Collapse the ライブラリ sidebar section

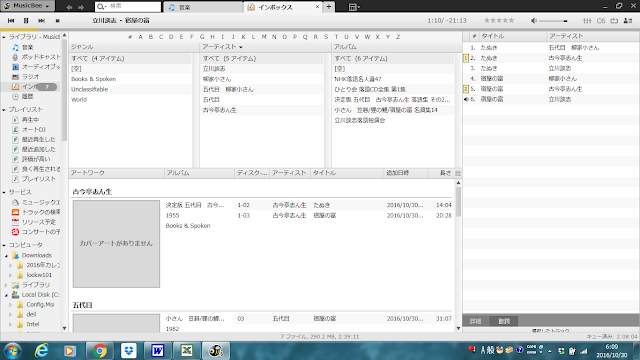(x=4, y=37)
